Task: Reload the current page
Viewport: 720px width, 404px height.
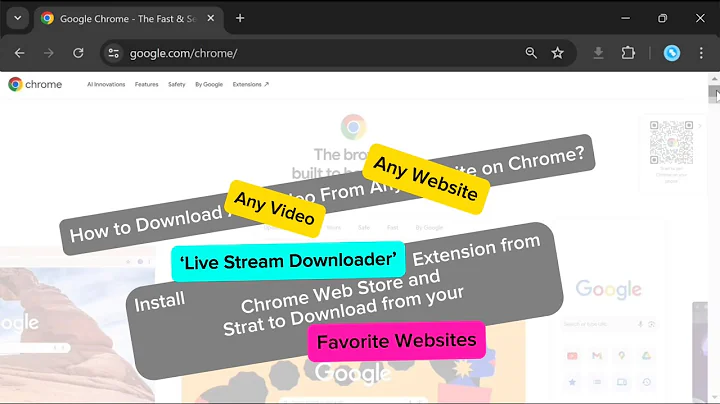Action: [78, 53]
